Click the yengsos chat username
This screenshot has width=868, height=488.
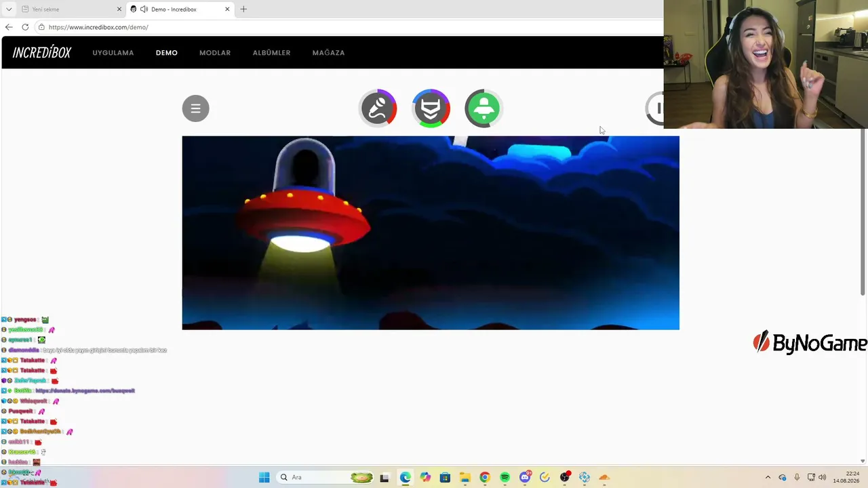point(26,319)
